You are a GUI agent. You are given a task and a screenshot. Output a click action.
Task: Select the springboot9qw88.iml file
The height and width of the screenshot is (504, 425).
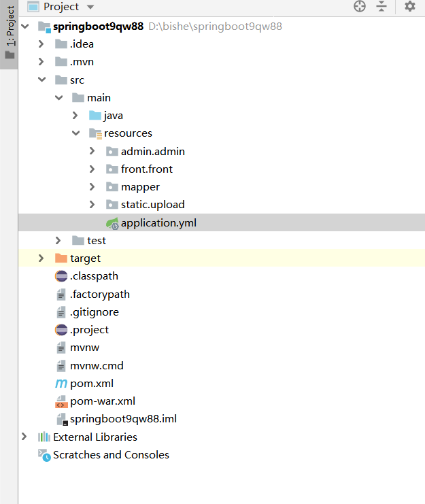point(123,419)
